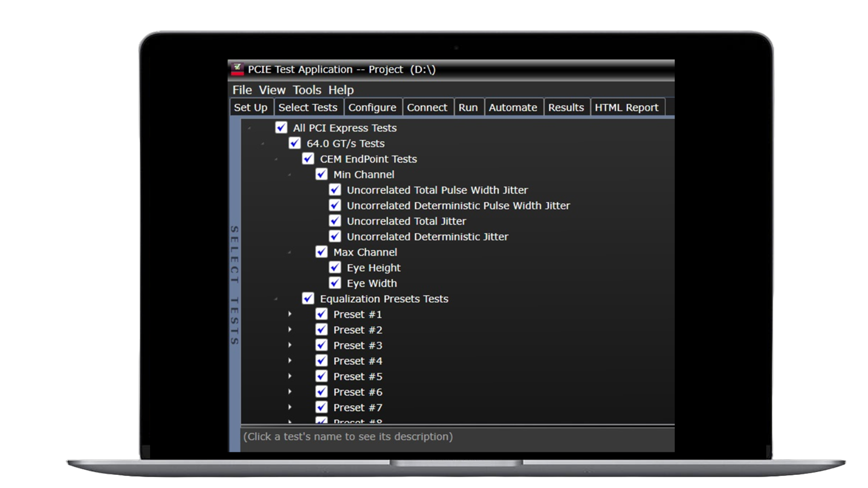Expand the Preset #7 node
The image size is (868, 488).
(x=290, y=407)
